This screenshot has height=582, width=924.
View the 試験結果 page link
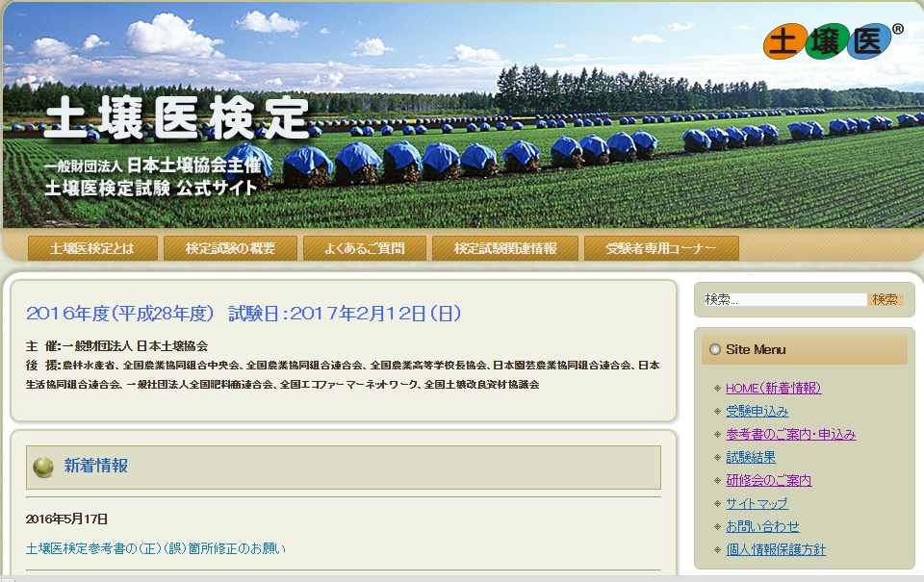click(x=751, y=457)
